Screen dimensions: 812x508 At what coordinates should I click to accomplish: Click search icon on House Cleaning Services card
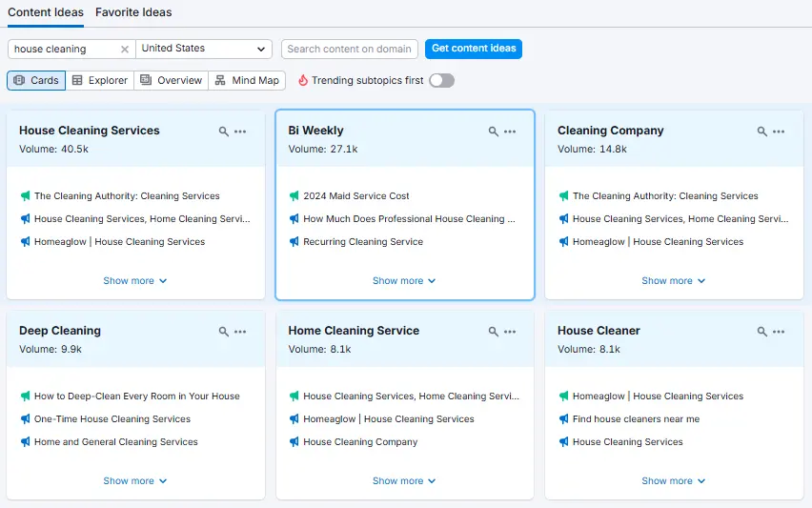(224, 132)
